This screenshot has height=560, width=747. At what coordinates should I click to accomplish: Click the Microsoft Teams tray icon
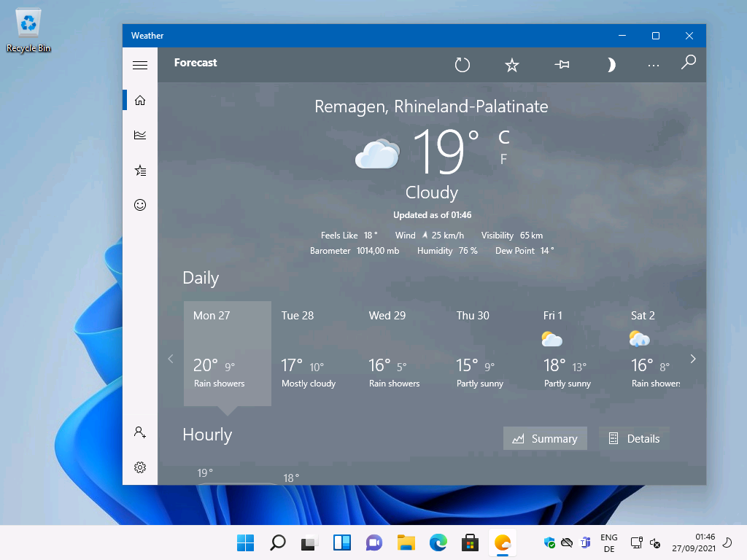click(x=585, y=542)
